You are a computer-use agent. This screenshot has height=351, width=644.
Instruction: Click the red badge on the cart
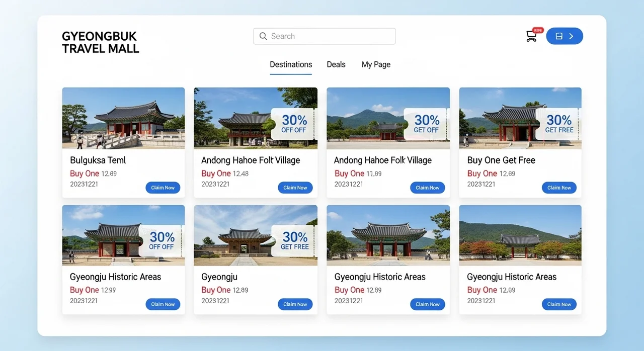coord(538,30)
